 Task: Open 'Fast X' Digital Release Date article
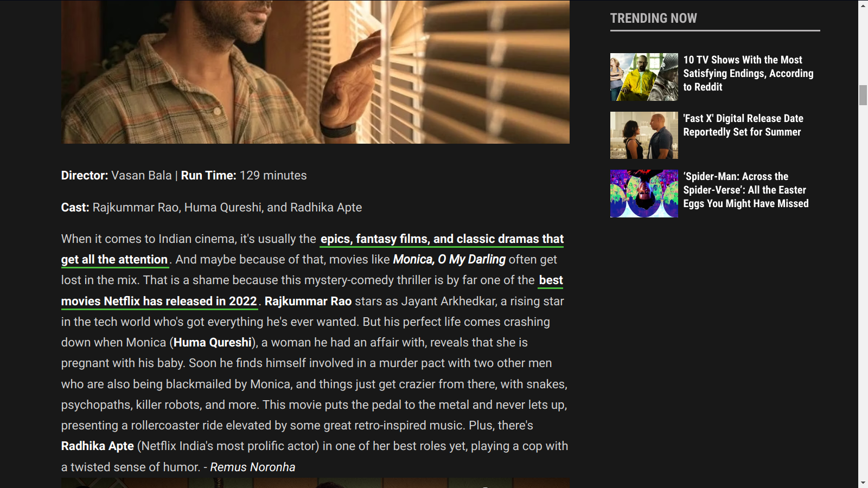coord(743,125)
